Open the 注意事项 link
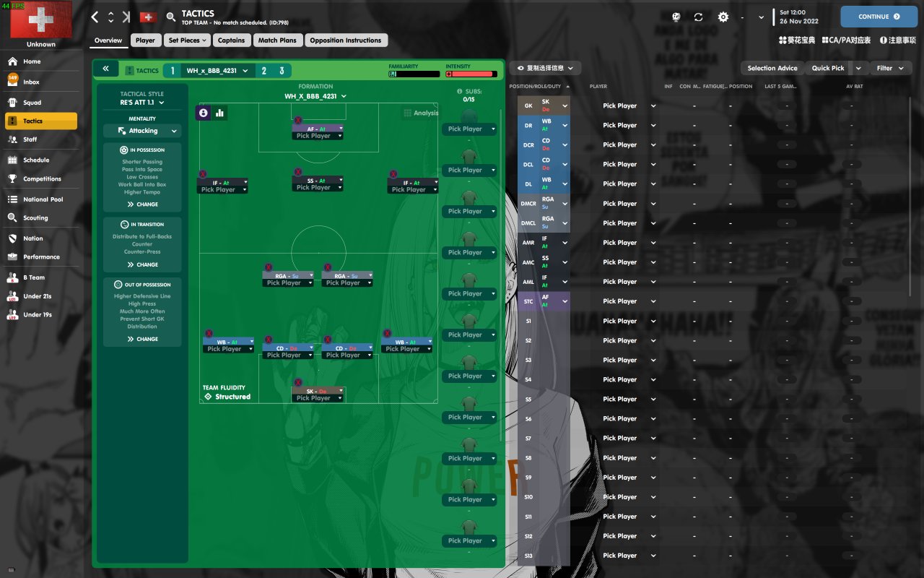 coord(897,40)
